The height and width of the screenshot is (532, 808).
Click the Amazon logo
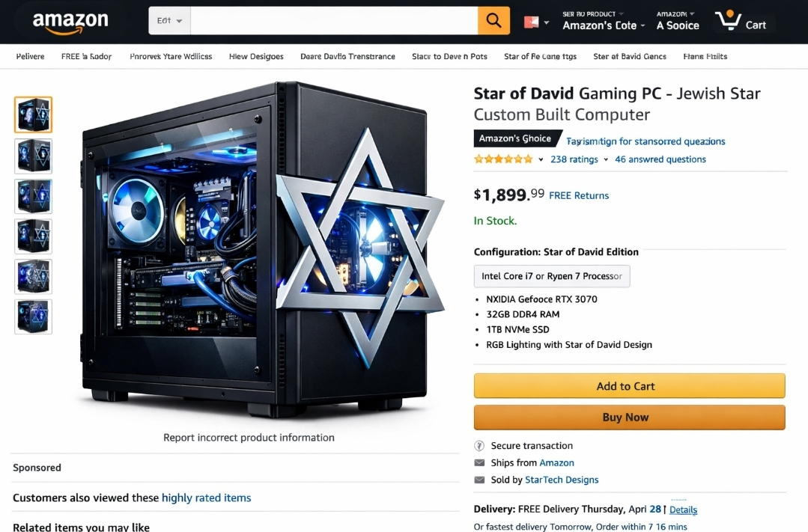click(x=70, y=22)
